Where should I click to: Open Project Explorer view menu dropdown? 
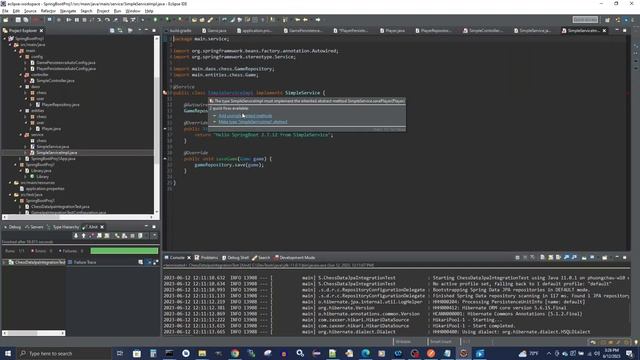tap(140, 30)
